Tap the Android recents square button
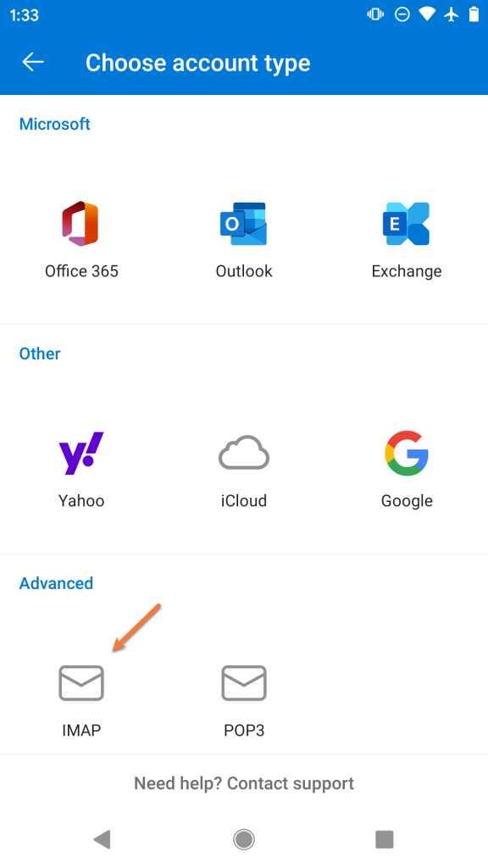Viewport: 488px width, 868px height. pyautogui.click(x=384, y=839)
